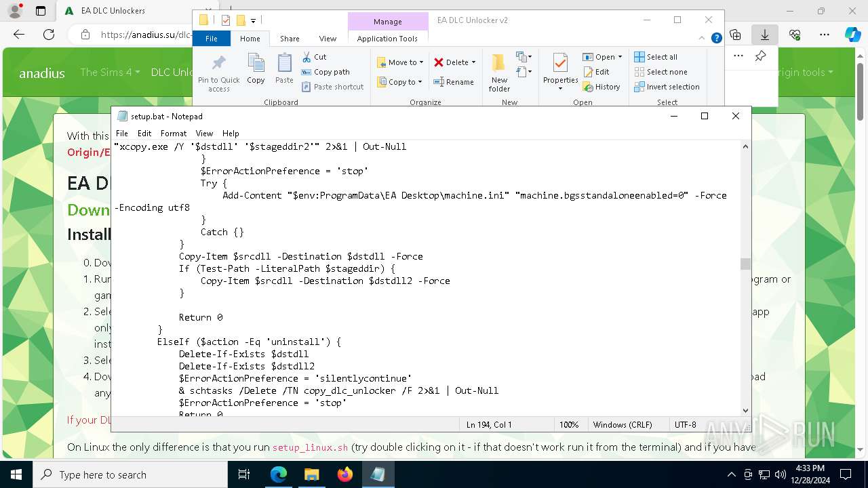Click Edit in the Open group
The height and width of the screenshot is (488, 868).
coord(596,72)
